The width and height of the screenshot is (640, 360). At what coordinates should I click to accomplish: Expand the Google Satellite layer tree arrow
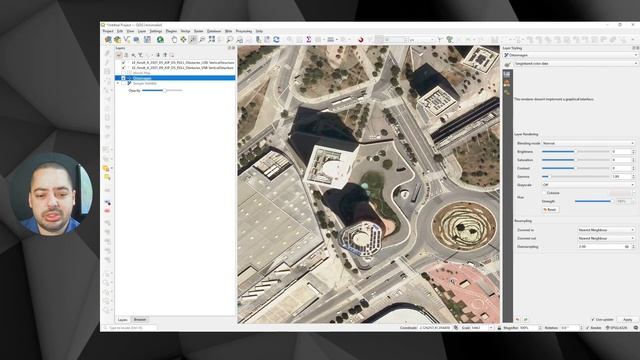click(x=118, y=83)
